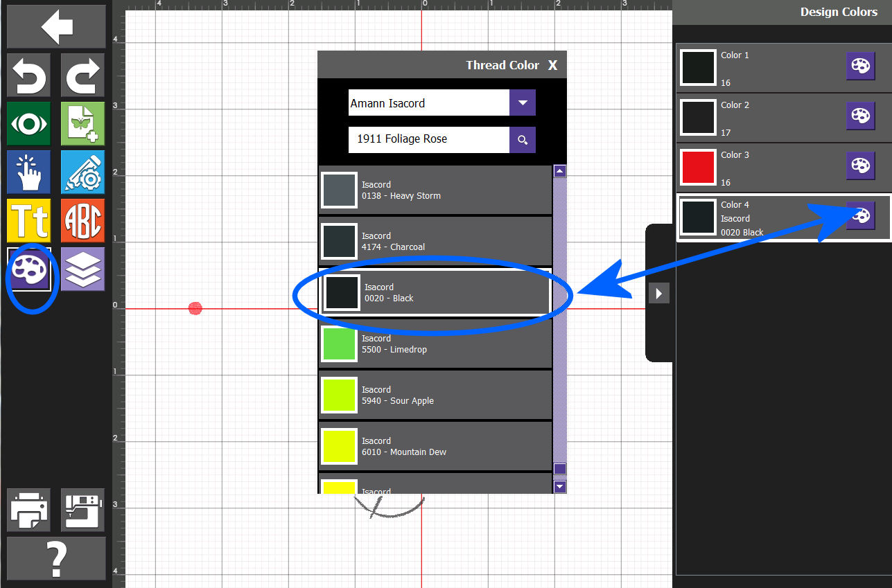This screenshot has height=588, width=892.
Task: Select Isacord 5940 Sour Apple thread
Action: coord(435,395)
